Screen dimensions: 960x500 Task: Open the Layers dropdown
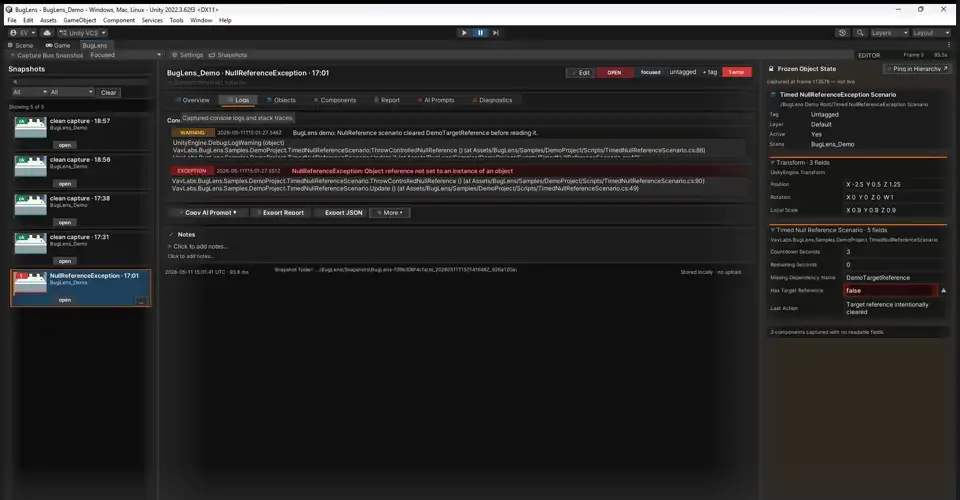click(889, 32)
